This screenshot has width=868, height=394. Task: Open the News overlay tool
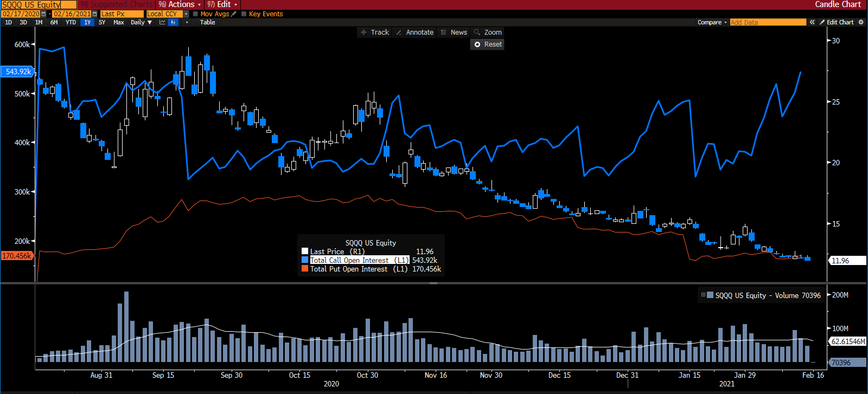click(x=454, y=33)
